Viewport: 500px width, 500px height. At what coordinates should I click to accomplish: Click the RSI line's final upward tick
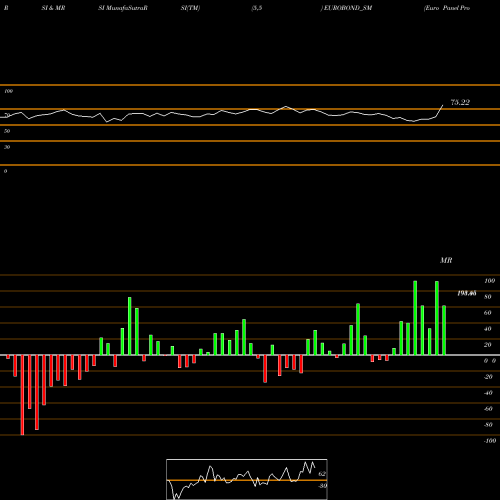[440, 110]
